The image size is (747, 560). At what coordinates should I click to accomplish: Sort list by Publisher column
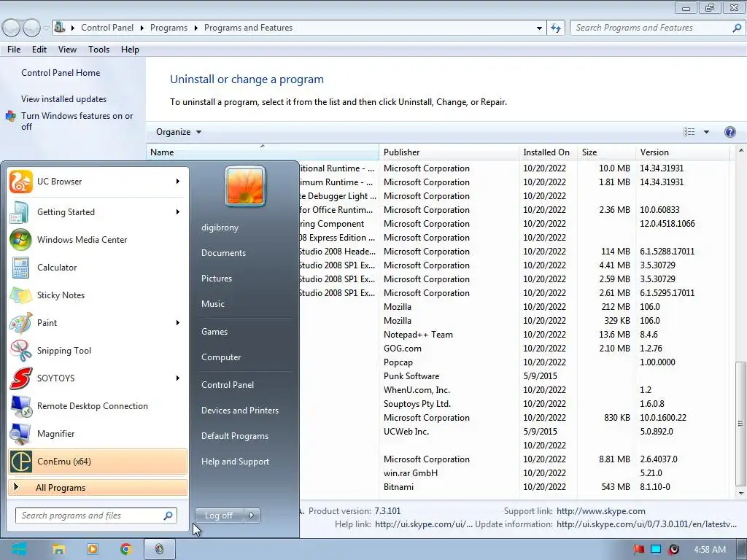tap(449, 152)
